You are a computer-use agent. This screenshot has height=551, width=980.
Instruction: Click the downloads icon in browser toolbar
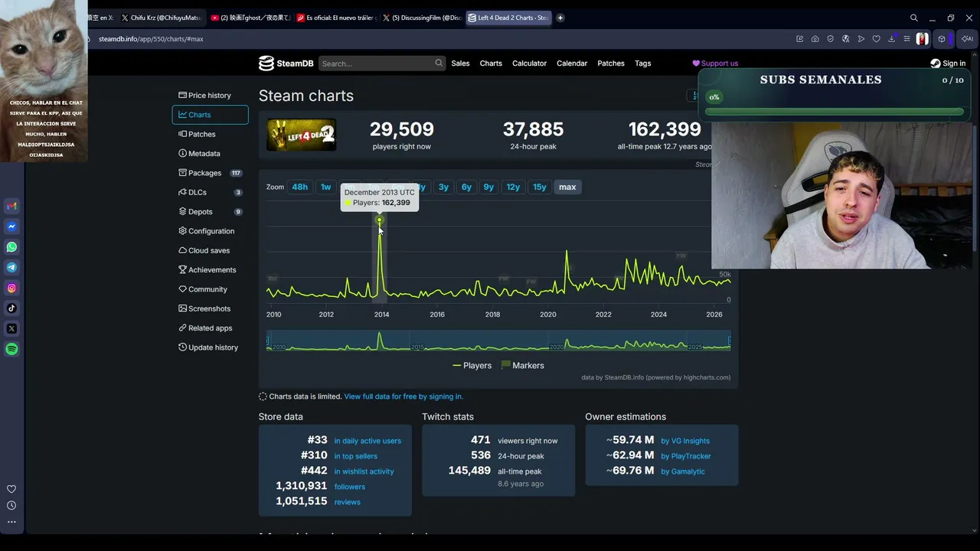click(891, 39)
